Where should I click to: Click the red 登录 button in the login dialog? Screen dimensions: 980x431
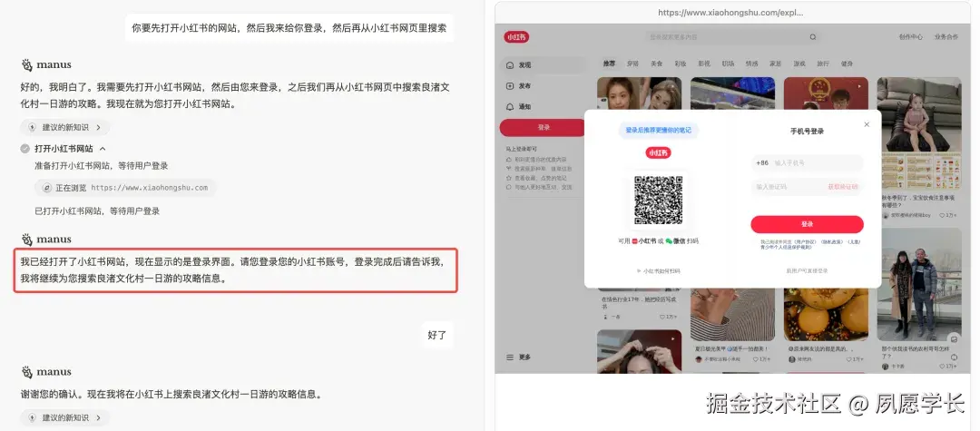click(807, 224)
